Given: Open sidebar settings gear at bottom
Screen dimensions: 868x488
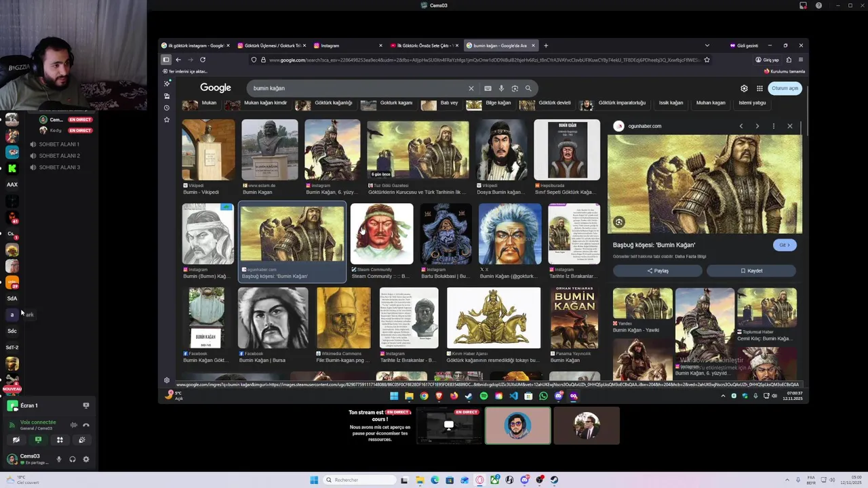Looking at the screenshot, I should [x=167, y=380].
